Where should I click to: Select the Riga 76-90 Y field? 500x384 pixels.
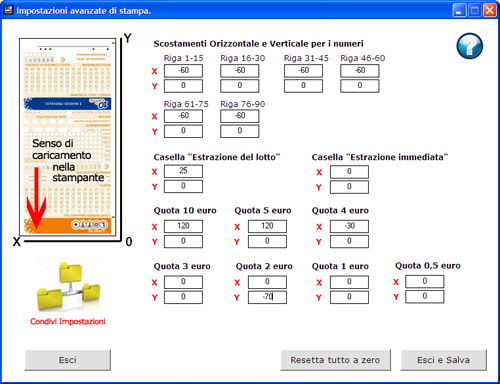tap(240, 131)
